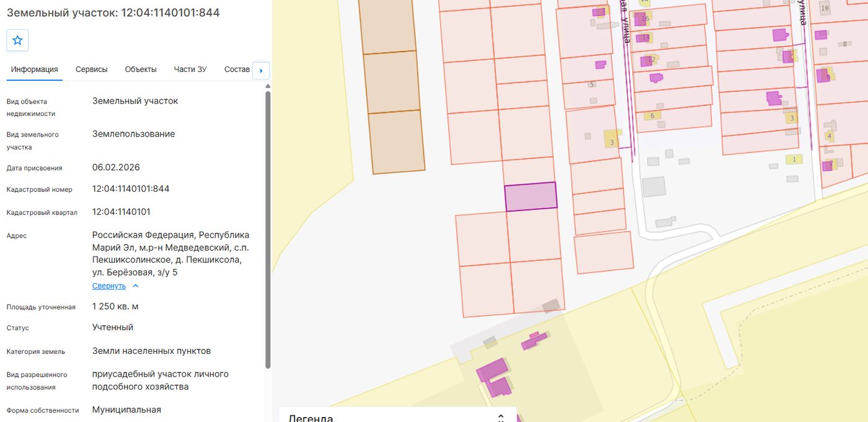
Task: Switch to the Сервисы tab
Action: coord(92,70)
